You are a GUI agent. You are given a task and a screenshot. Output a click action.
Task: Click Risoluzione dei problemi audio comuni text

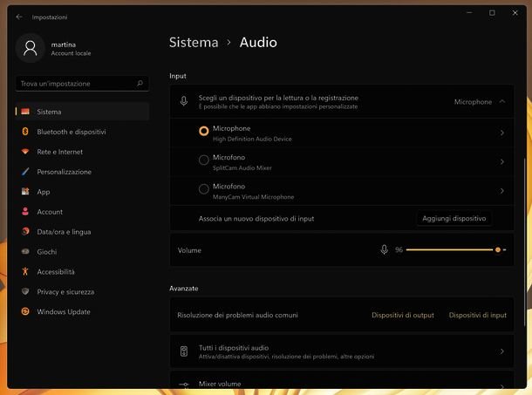point(237,315)
